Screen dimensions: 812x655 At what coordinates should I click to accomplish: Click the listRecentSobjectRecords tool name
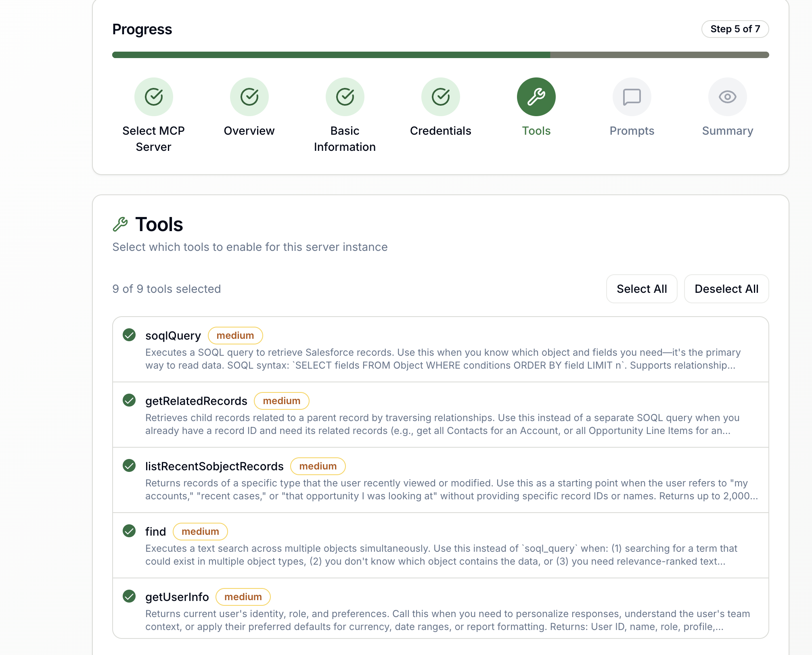(214, 466)
